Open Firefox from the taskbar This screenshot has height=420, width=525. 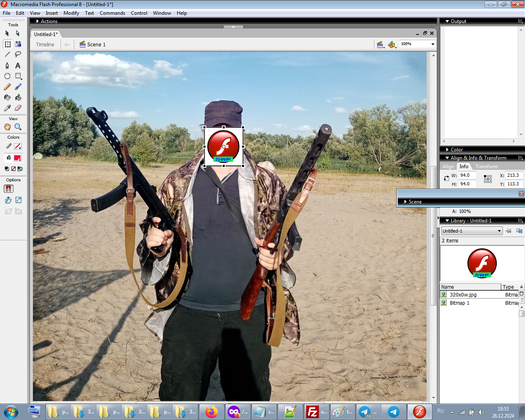pos(212,412)
